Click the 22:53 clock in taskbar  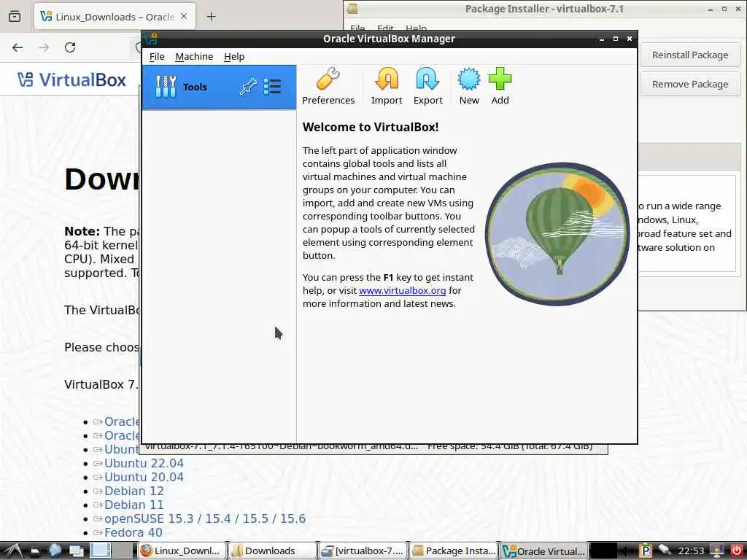[692, 551]
